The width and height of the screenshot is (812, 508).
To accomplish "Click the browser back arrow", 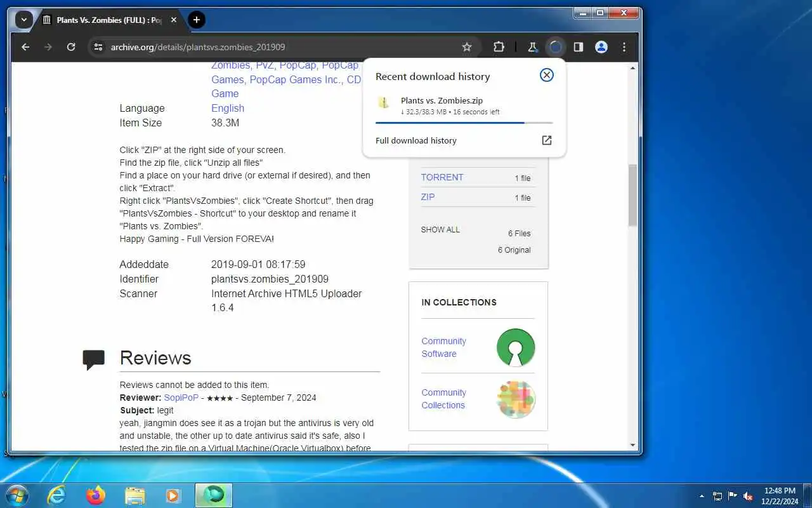I will point(25,47).
